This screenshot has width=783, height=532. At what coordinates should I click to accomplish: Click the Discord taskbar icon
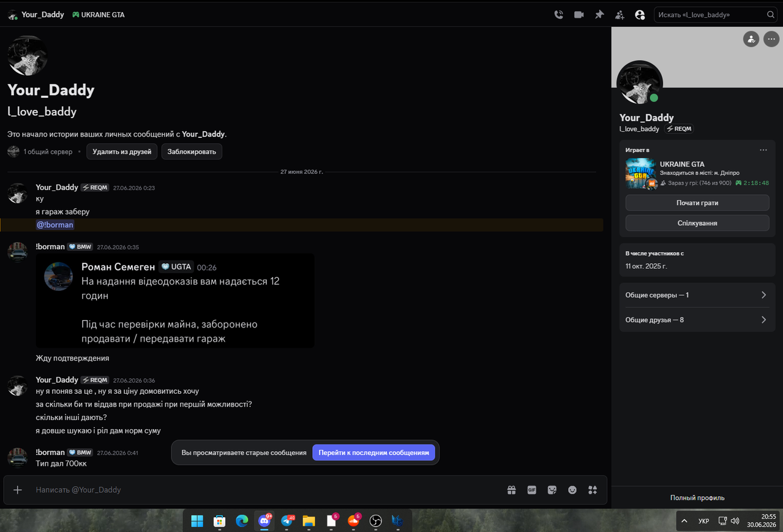[x=264, y=521]
